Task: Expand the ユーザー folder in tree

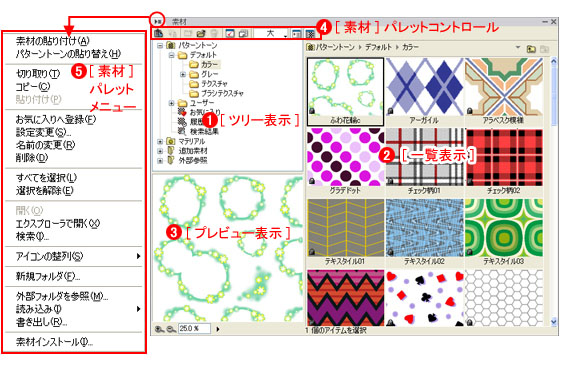Action: [172, 103]
